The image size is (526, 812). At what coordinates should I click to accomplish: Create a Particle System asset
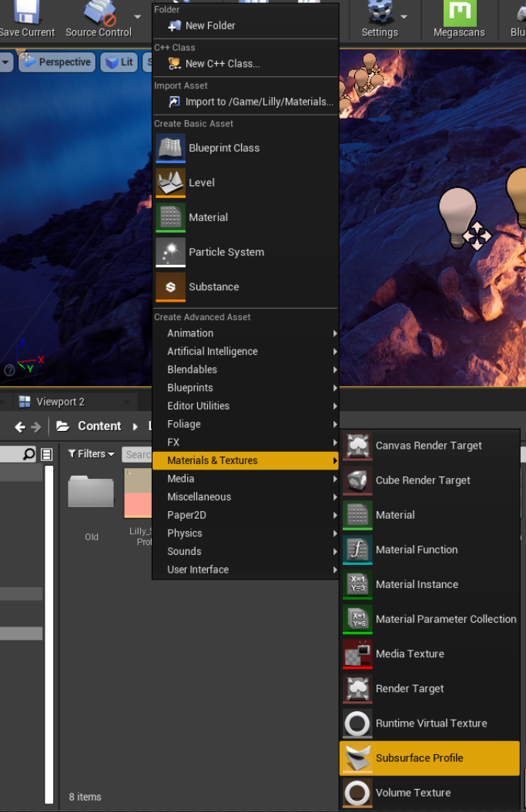point(226,252)
